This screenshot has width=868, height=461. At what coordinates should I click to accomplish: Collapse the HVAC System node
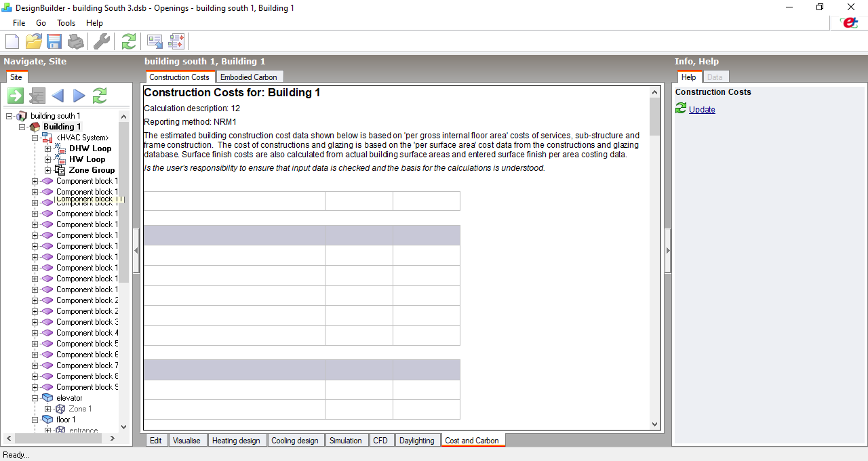35,138
